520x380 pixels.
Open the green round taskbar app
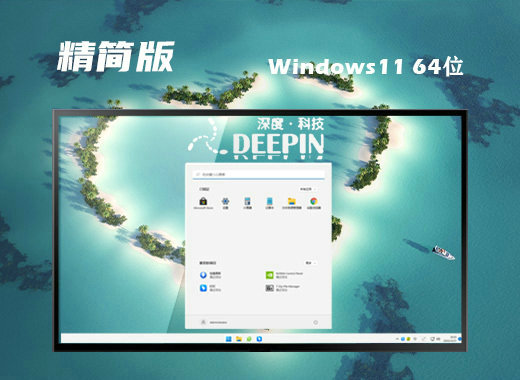coord(249,339)
